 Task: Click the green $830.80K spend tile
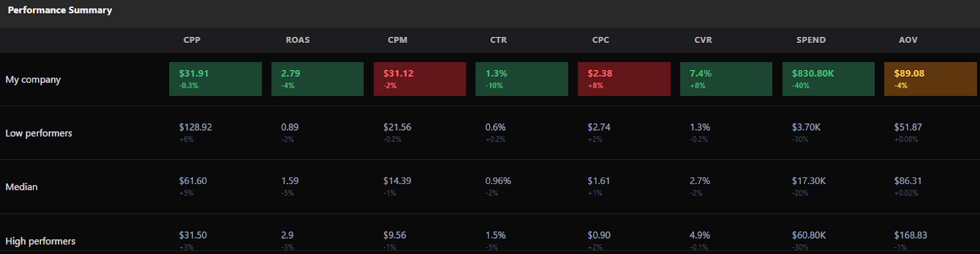[828, 79]
